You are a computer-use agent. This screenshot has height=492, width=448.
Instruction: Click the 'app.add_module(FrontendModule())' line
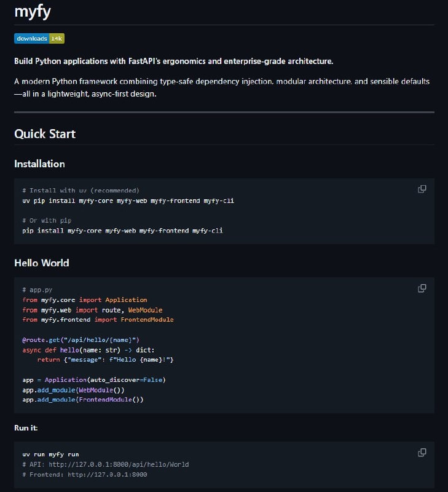(x=83, y=400)
